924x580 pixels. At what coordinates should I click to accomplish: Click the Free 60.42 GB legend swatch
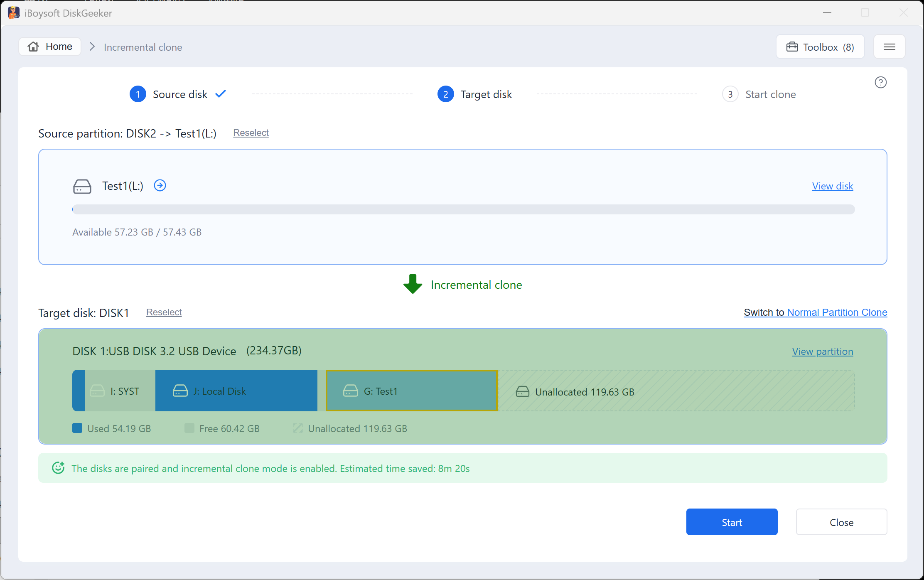coord(189,428)
